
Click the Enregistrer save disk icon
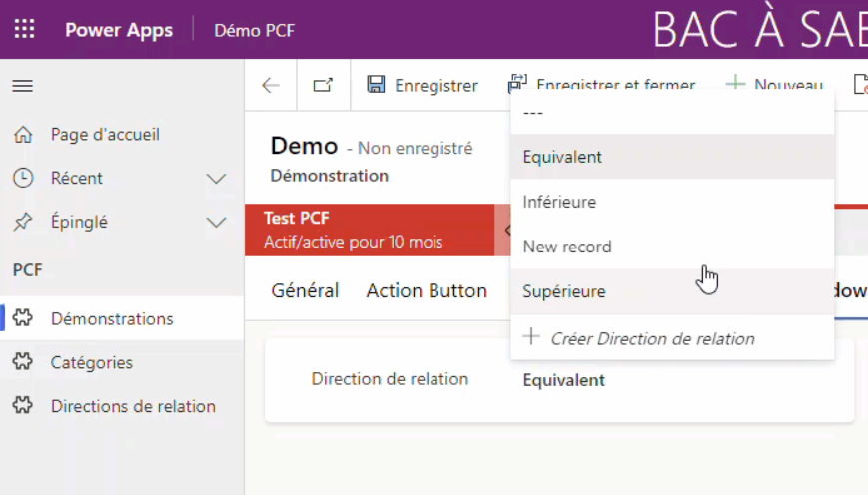tap(376, 84)
